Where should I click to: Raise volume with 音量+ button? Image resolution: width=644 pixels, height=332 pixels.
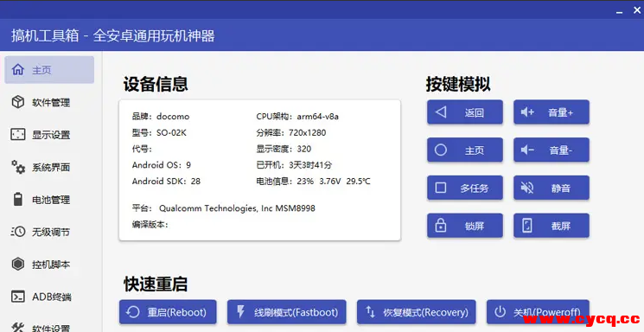pos(552,112)
